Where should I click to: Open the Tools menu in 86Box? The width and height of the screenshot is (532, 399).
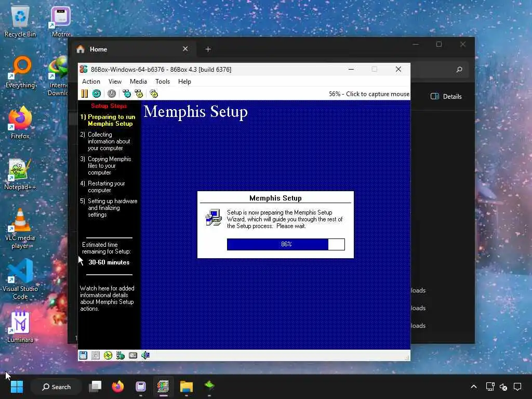(163, 82)
